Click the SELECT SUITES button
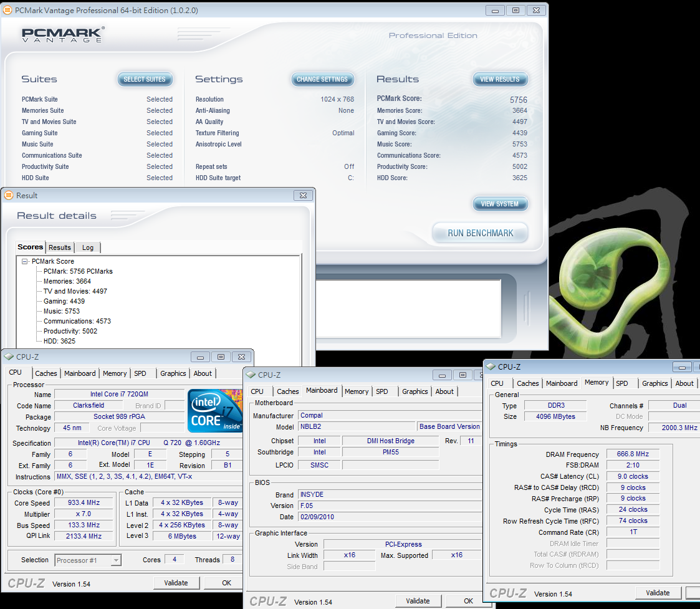Viewport: 700px width, 609px height. (x=145, y=79)
